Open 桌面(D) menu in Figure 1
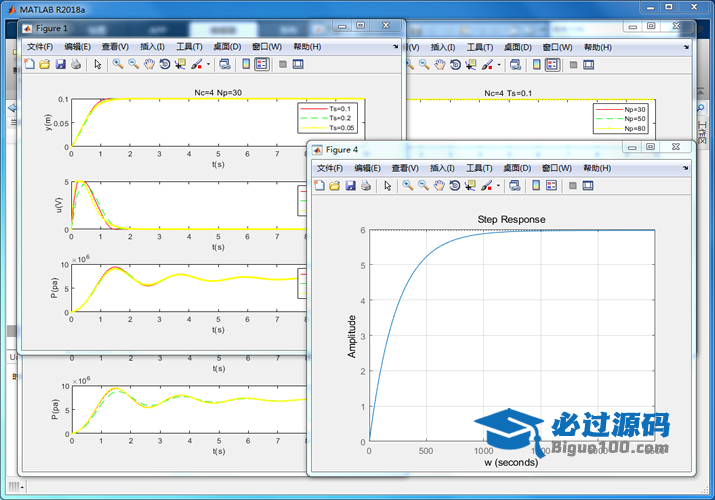The height and width of the screenshot is (500, 715). click(227, 47)
